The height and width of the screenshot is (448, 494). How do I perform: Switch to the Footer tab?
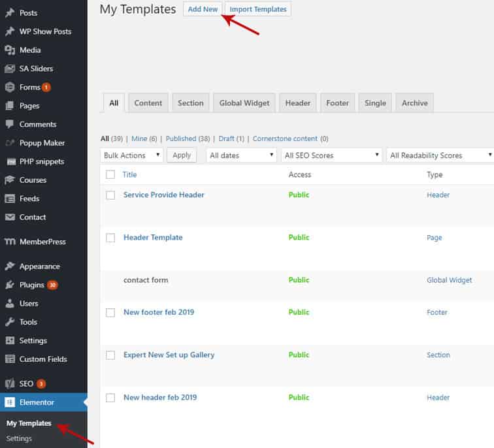(338, 103)
